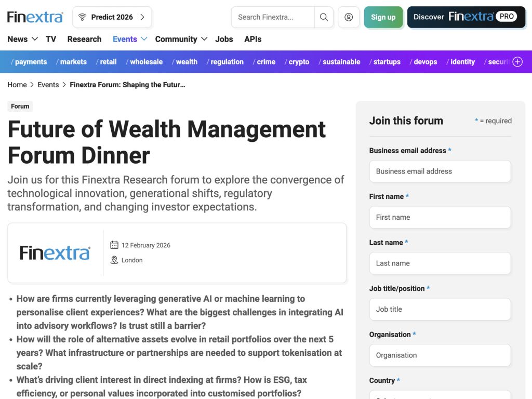This screenshot has height=399, width=532.
Task: Click the signal icon on Predict 2026 button
Action: click(83, 17)
